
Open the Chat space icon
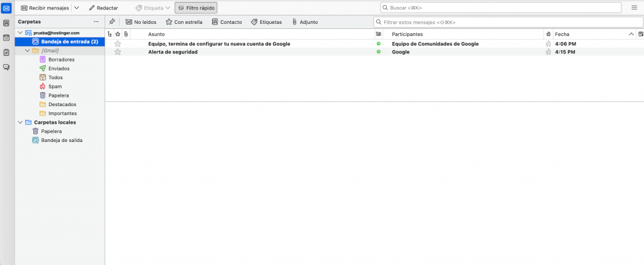pyautogui.click(x=6, y=67)
